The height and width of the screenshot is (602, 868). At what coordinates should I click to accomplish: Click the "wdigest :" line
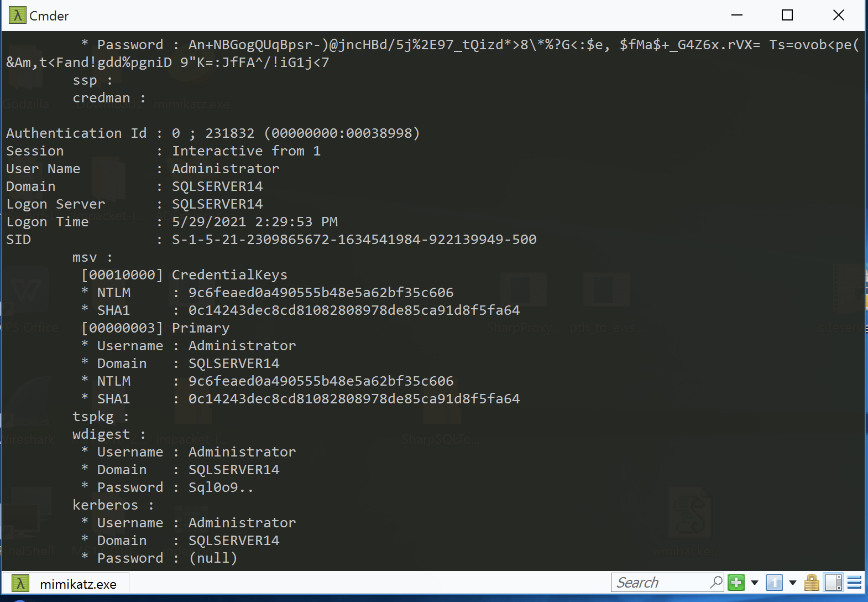109,434
